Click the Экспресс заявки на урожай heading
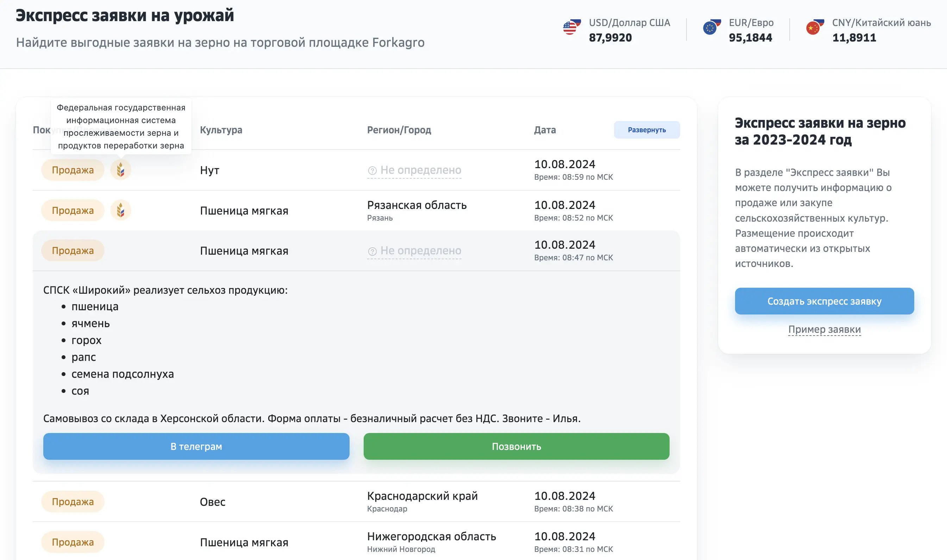Viewport: 947px width, 560px height. [x=125, y=15]
